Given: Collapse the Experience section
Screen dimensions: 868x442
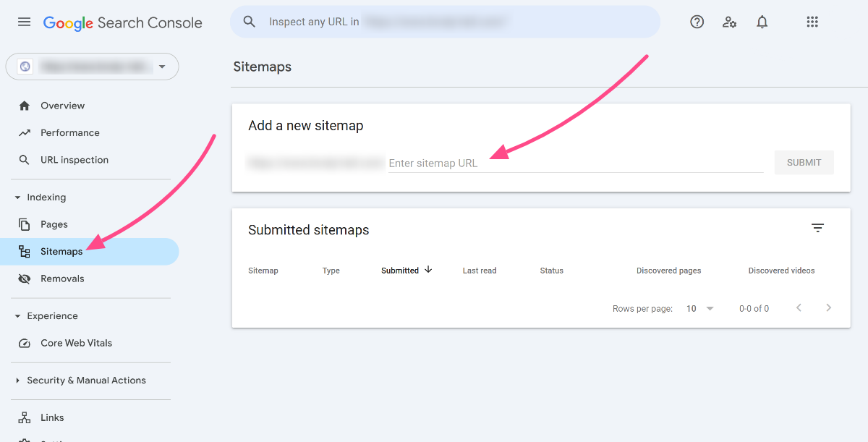Looking at the screenshot, I should tap(17, 316).
